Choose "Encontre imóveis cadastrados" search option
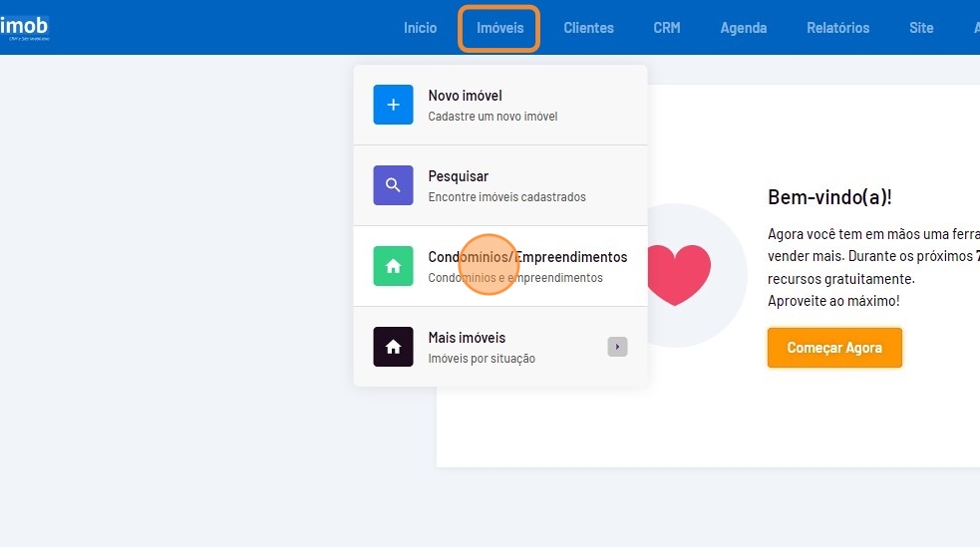This screenshot has height=547, width=980. point(506,197)
